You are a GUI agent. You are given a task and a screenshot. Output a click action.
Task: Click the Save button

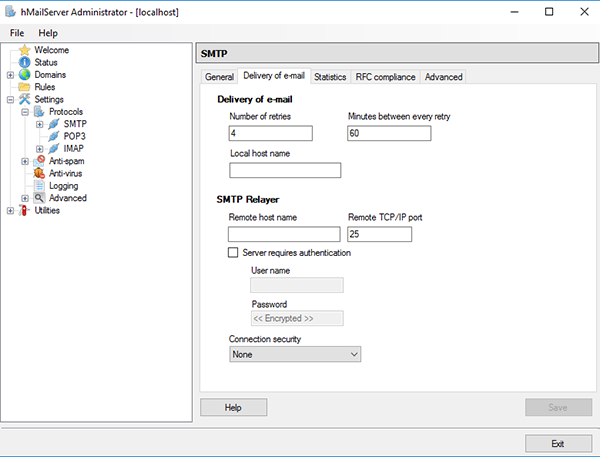[x=558, y=408]
